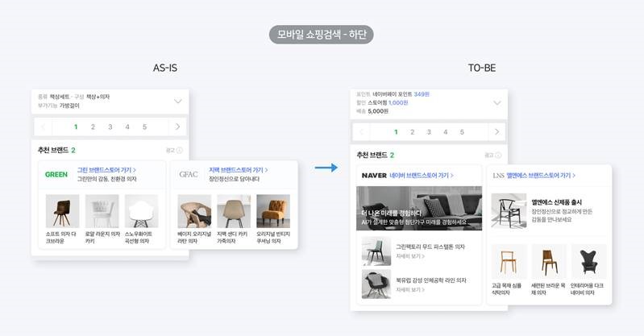Click 자세히 보기 under 북유럽 감성 chair
This screenshot has width=644, height=336.
point(410,290)
